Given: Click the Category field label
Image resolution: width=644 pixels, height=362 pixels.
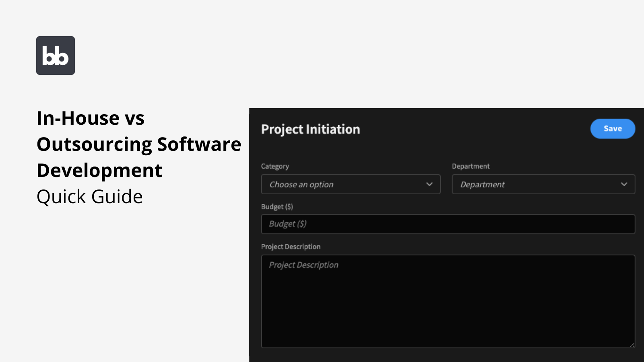Looking at the screenshot, I should tap(275, 166).
